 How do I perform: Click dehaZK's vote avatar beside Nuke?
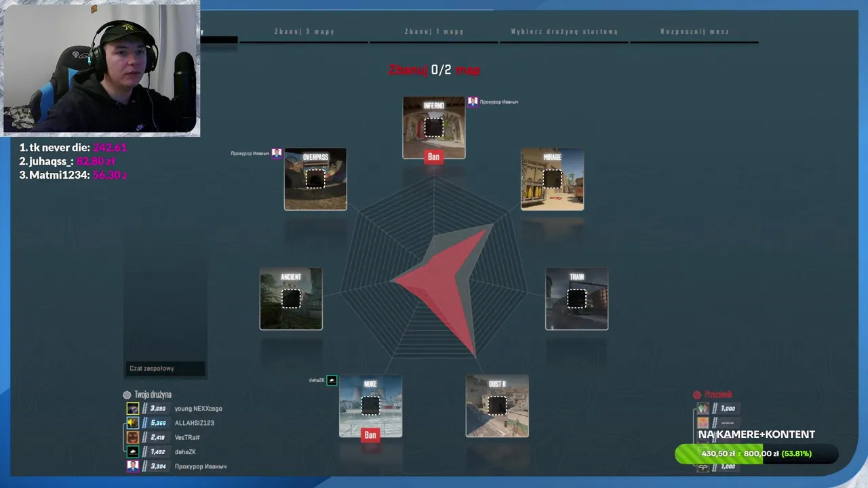pyautogui.click(x=332, y=380)
